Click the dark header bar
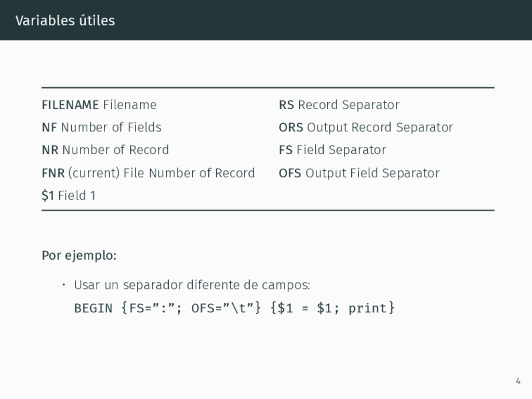532x399 pixels. coord(266,20)
